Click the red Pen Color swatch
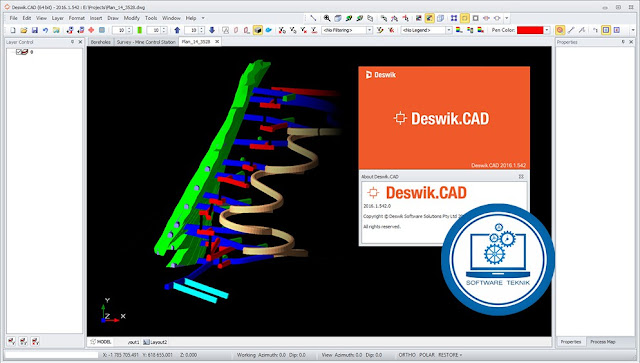This screenshot has width=640, height=363. click(530, 30)
